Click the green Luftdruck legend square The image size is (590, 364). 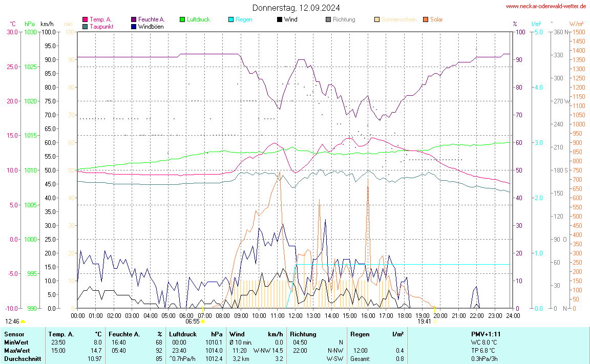point(182,19)
